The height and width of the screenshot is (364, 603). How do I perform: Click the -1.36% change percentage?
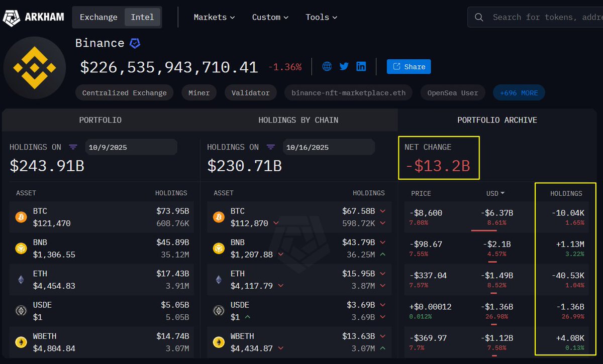285,67
